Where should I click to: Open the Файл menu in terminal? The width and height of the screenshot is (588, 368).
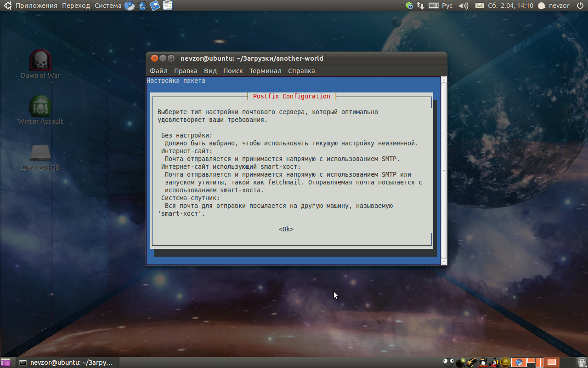158,71
